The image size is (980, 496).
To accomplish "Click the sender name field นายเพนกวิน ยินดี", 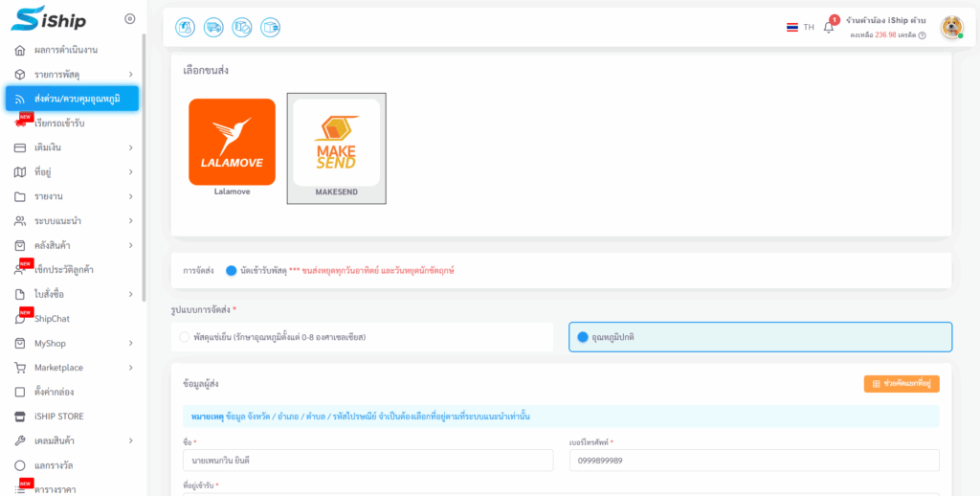I will point(368,461).
